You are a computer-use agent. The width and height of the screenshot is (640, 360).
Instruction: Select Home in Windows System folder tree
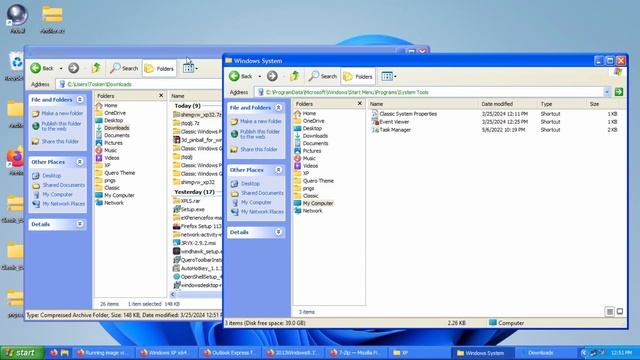tap(309, 113)
